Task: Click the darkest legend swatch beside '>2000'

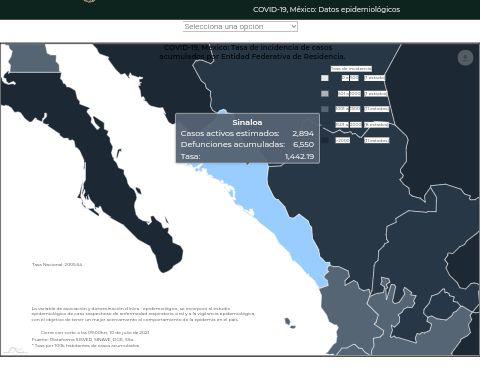Action: (x=325, y=140)
